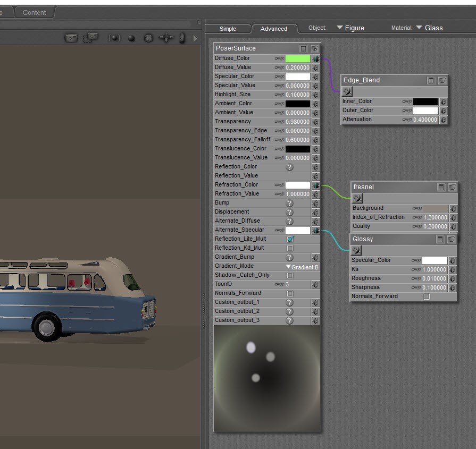Click the black Ambient_Color swatch
Screen dimensions: 476x449
tap(298, 104)
